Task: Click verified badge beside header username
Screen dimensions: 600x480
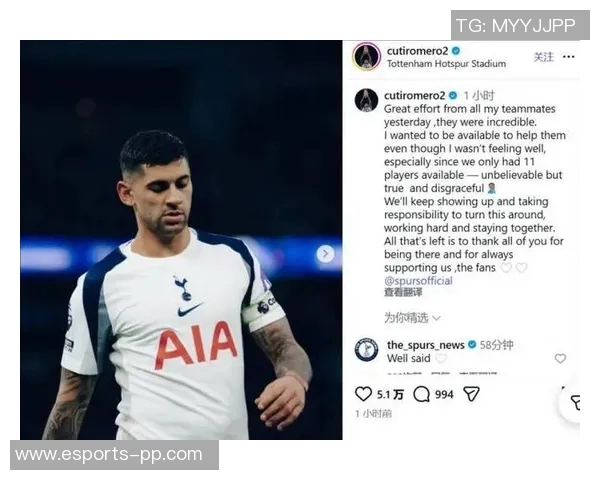Action: coord(455,51)
